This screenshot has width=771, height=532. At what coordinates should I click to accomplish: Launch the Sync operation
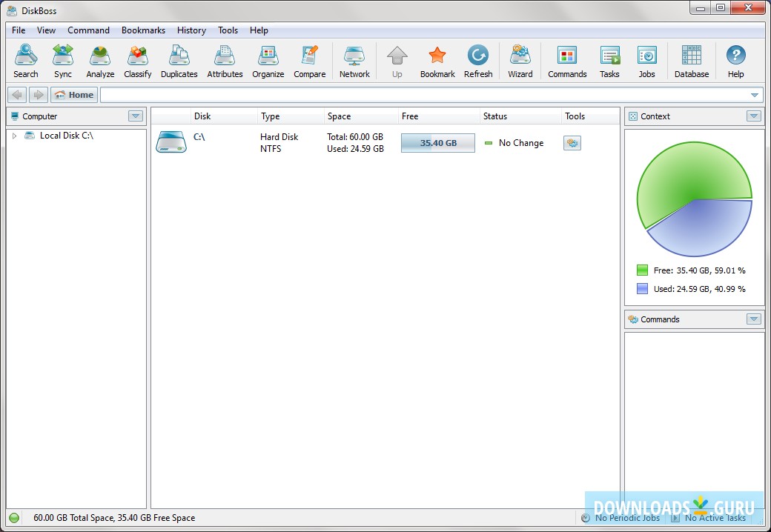coord(63,61)
